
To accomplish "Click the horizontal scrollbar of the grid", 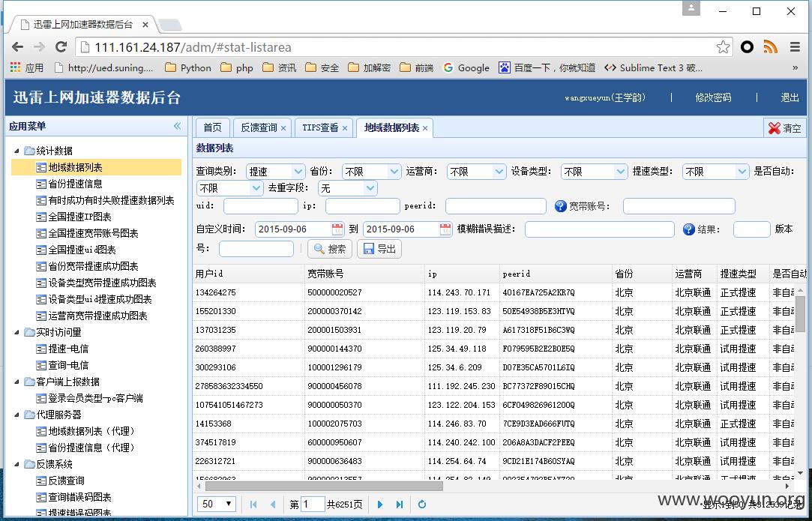I will 324,487.
